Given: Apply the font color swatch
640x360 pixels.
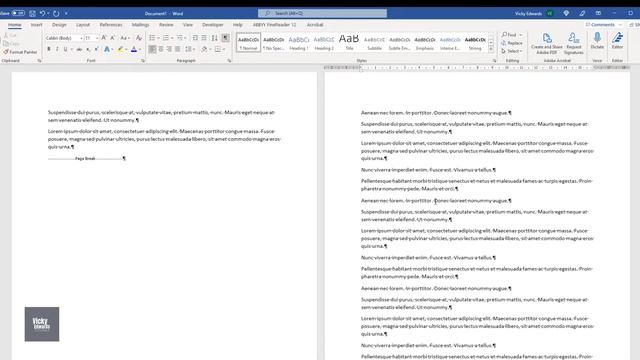Looking at the screenshot, I should coord(133,49).
